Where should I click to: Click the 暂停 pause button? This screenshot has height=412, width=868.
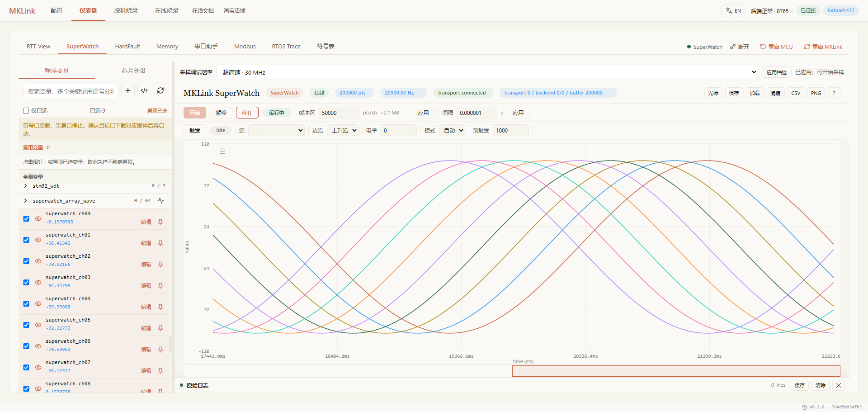(x=221, y=113)
